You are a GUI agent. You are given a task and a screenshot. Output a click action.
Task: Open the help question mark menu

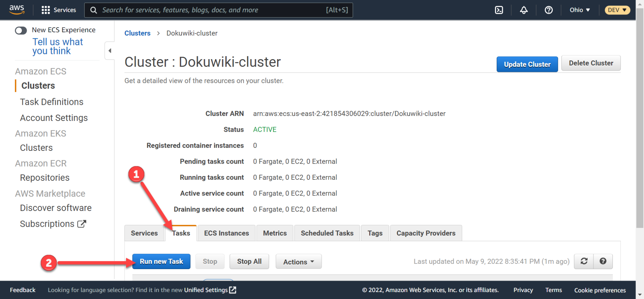tap(548, 10)
